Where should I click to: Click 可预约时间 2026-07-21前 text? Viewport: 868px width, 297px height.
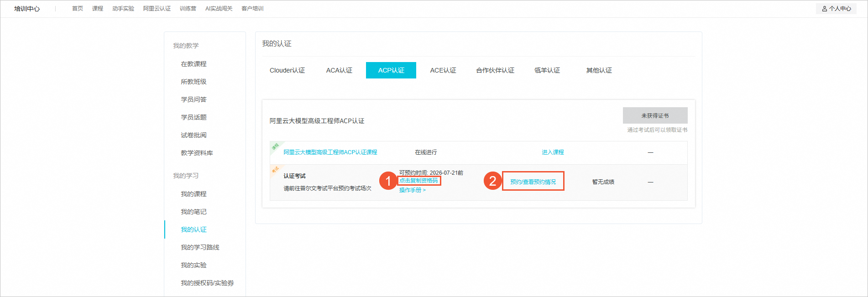tap(431, 173)
